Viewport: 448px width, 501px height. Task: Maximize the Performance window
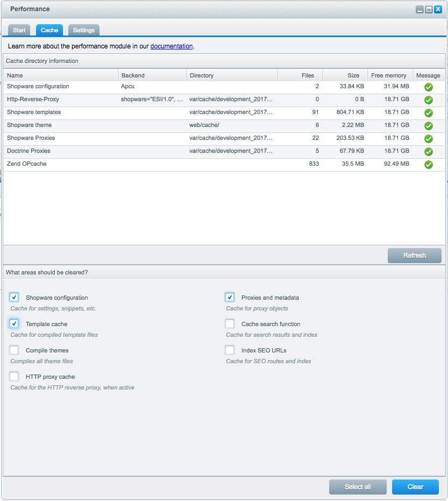pyautogui.click(x=429, y=9)
